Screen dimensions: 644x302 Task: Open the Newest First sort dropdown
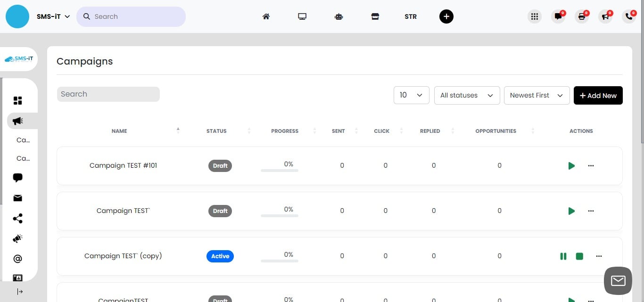(x=537, y=95)
